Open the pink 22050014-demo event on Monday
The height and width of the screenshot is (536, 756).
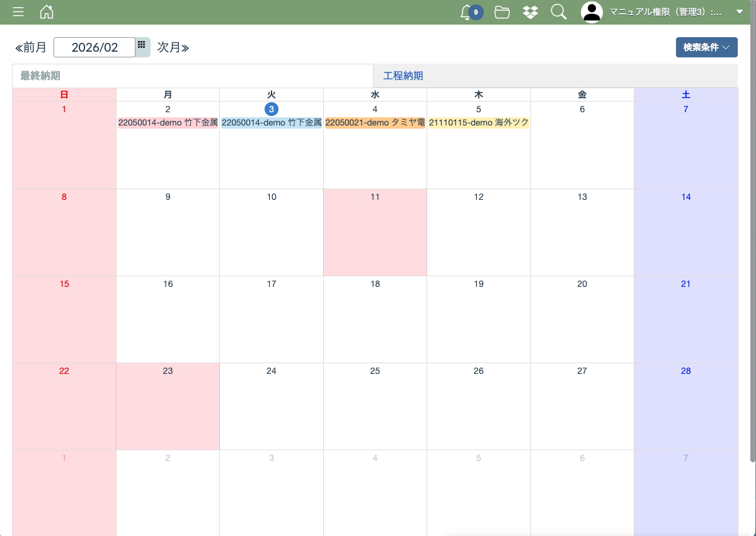click(168, 123)
